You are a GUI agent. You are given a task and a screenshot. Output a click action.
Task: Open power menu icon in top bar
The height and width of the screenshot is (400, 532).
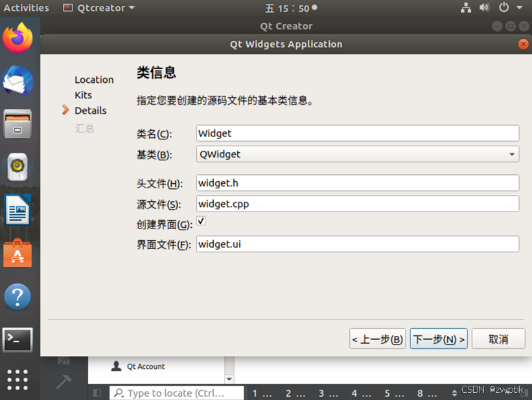504,8
